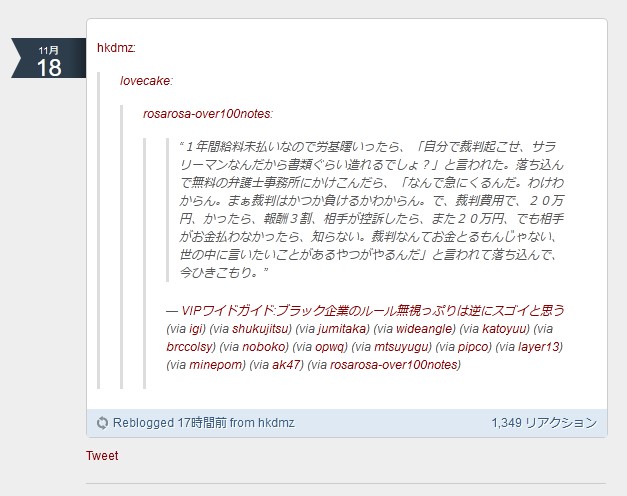
Task: Click the Tweet share link
Action: 102,456
